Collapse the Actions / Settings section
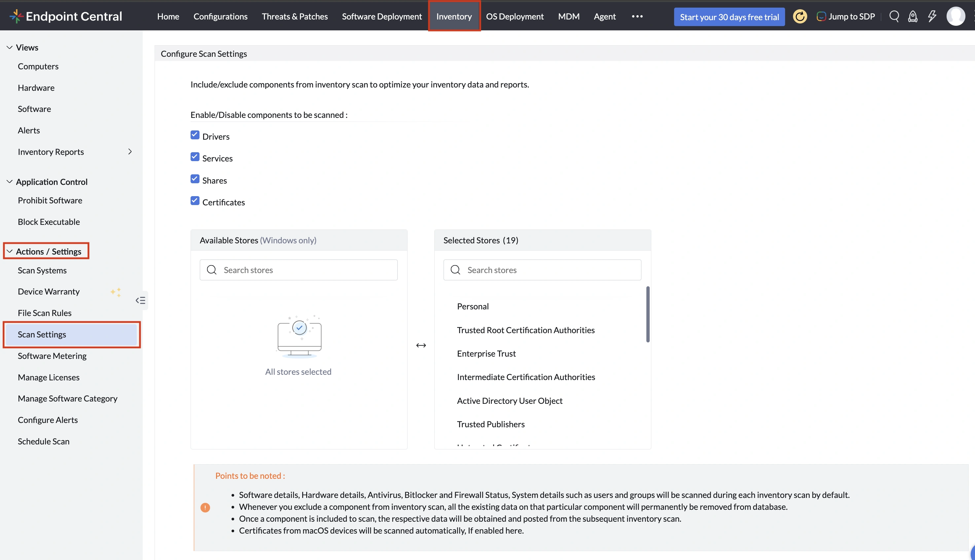The image size is (975, 560). [x=10, y=251]
